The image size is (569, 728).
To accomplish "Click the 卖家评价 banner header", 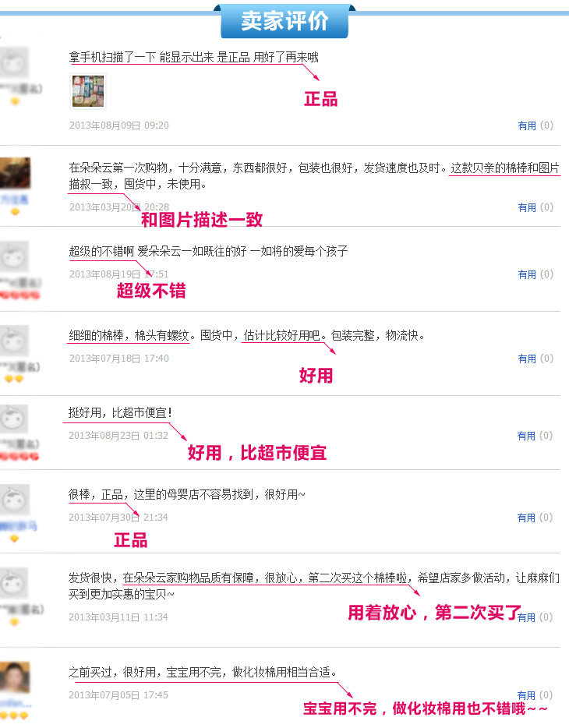I will [284, 21].
